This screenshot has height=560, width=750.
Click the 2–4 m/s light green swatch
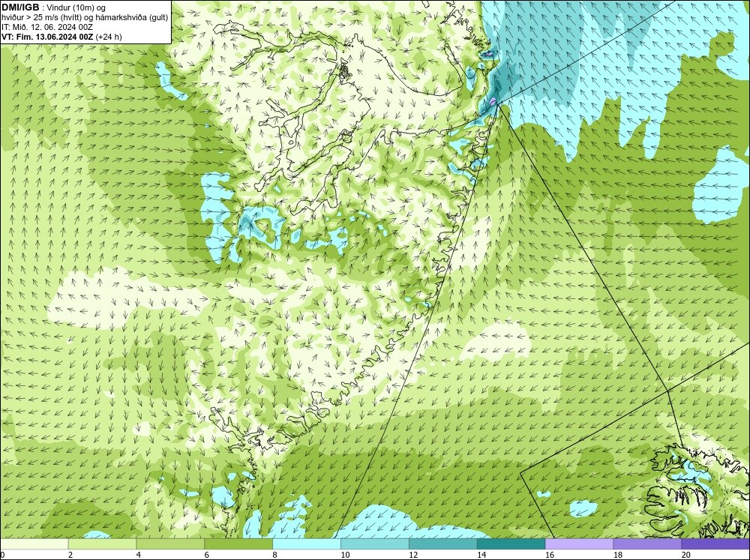pyautogui.click(x=102, y=544)
